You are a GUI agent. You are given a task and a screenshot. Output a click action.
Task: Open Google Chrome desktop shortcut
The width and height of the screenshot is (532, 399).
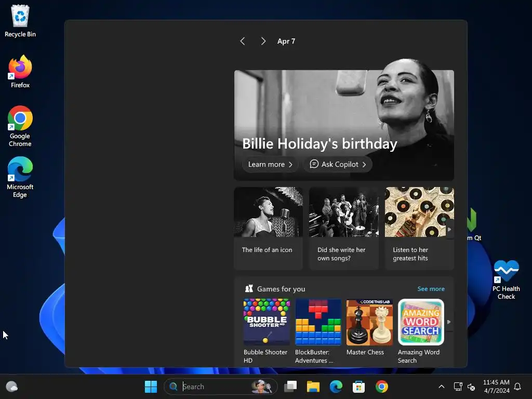click(x=20, y=126)
